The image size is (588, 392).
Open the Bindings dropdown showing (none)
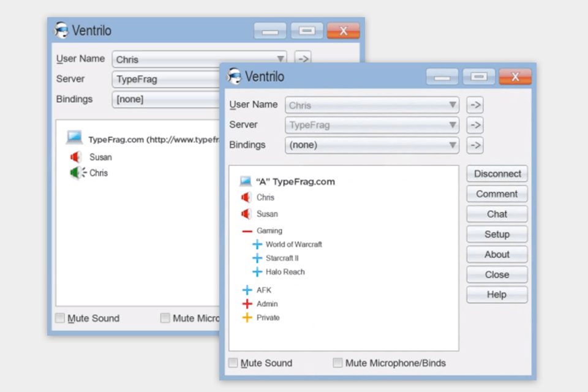[x=372, y=145]
